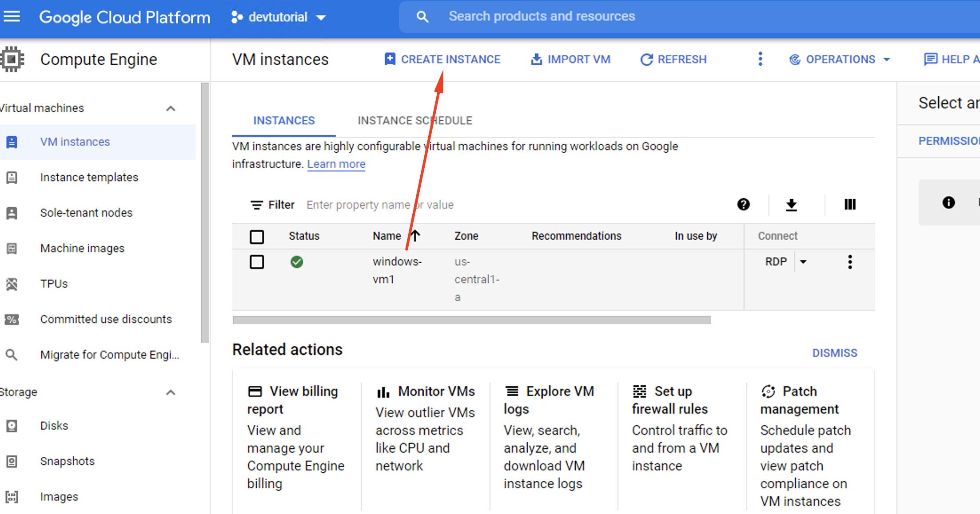
Task: Click the green running status icon
Action: point(297,262)
